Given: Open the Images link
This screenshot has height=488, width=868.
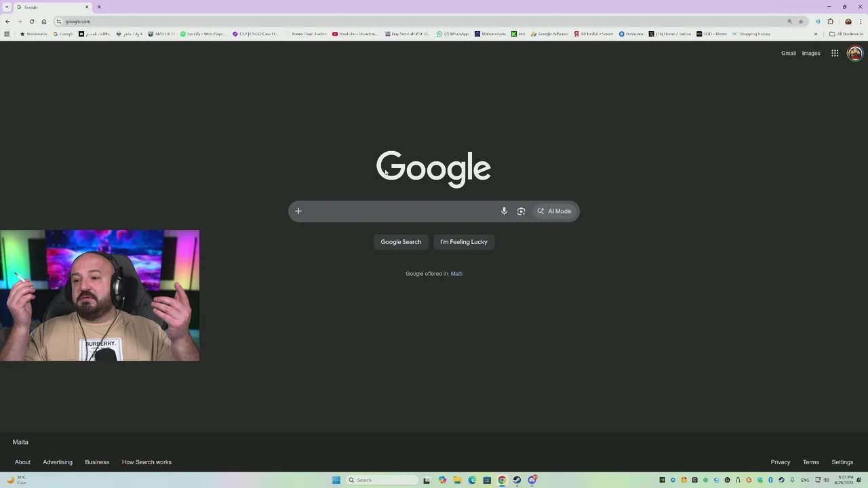Looking at the screenshot, I should tap(811, 53).
